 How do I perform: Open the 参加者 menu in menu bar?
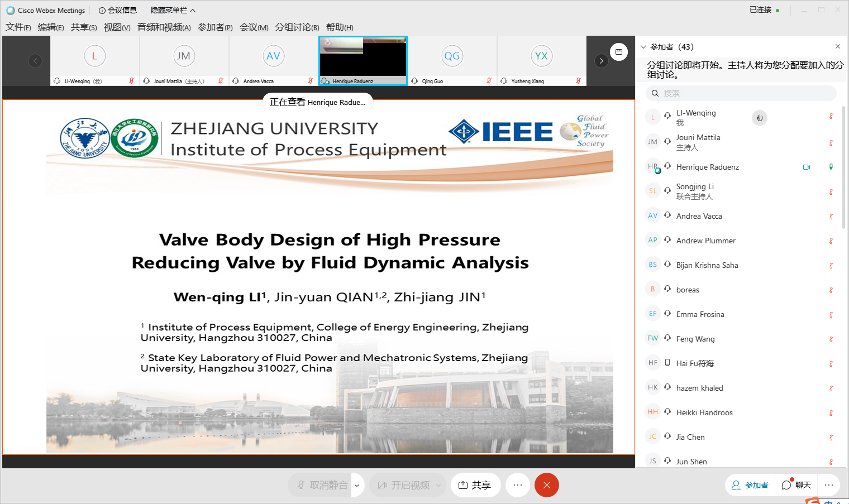(215, 27)
